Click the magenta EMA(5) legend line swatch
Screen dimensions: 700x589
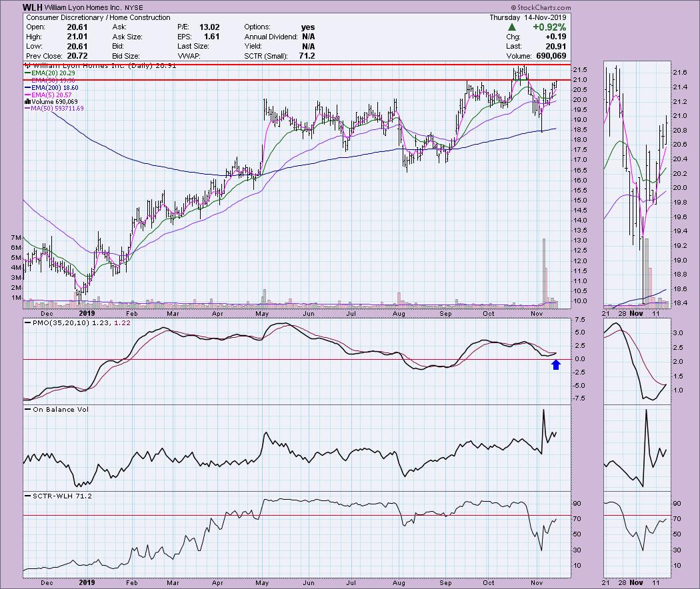point(28,95)
